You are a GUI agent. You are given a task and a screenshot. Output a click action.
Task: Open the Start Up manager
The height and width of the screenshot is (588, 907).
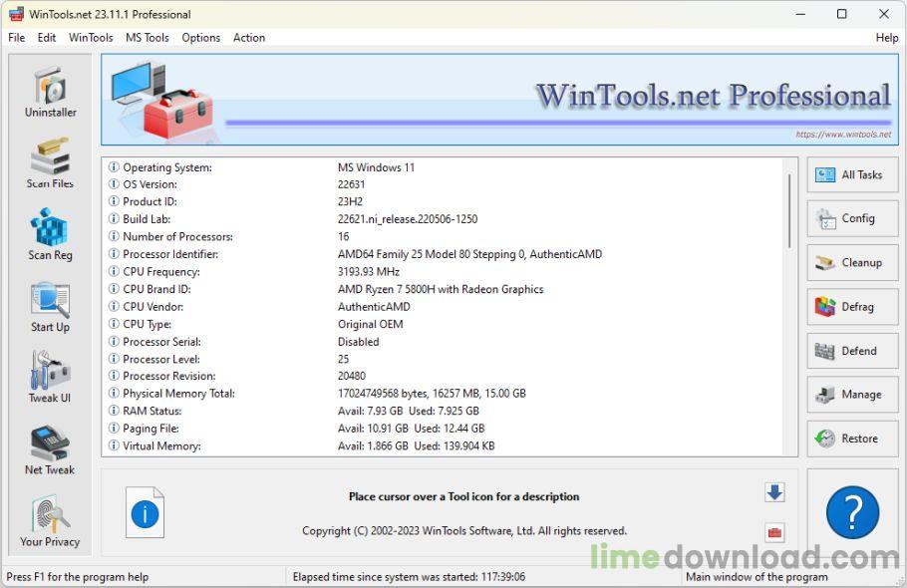[x=49, y=303]
